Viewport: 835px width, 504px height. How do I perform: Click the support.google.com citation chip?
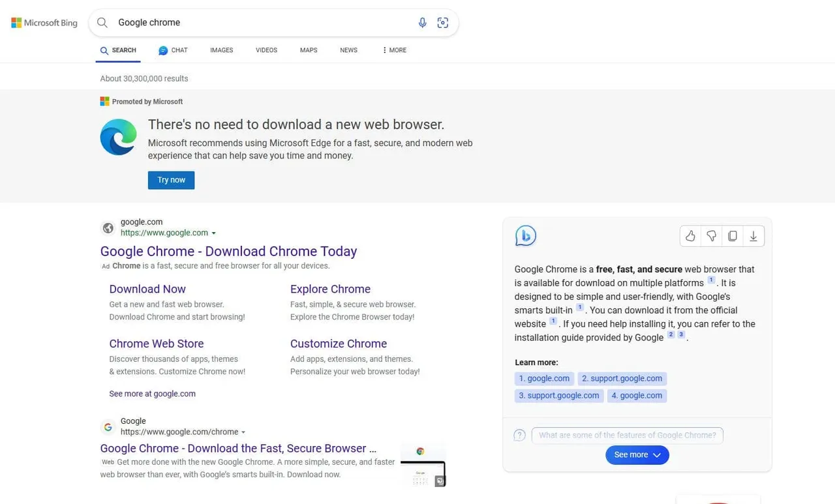coord(622,378)
